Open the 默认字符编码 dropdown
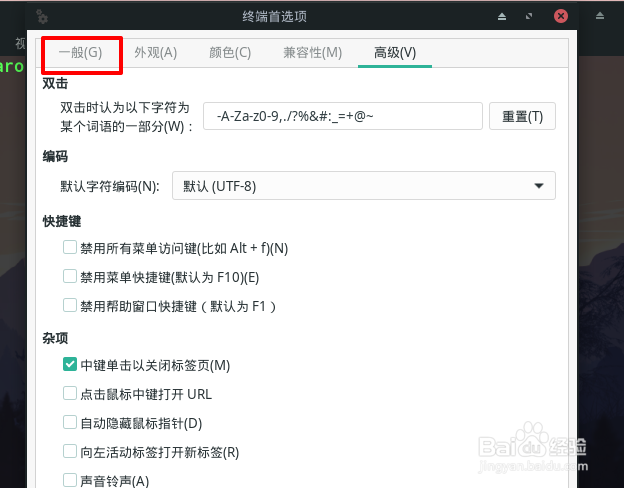 364,186
